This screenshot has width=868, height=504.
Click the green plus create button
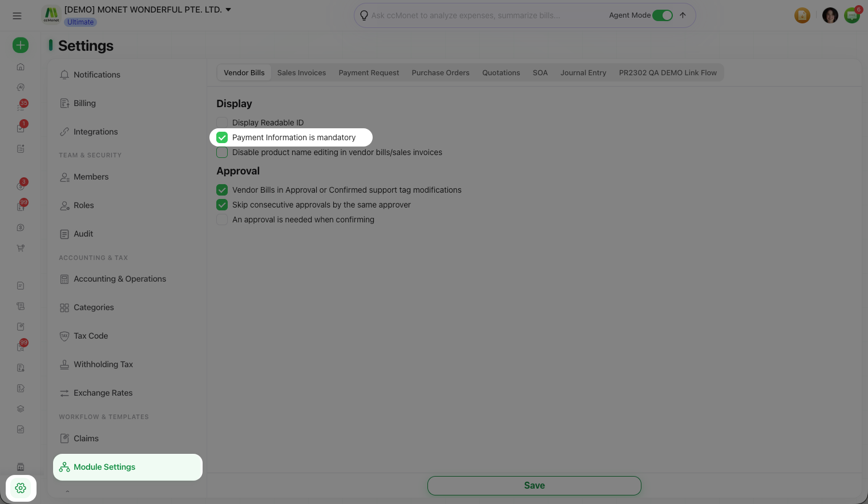21,45
